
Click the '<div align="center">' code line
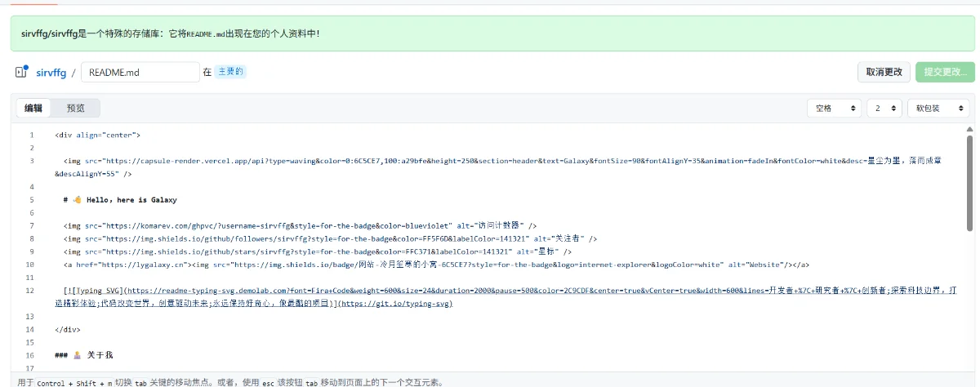click(97, 135)
